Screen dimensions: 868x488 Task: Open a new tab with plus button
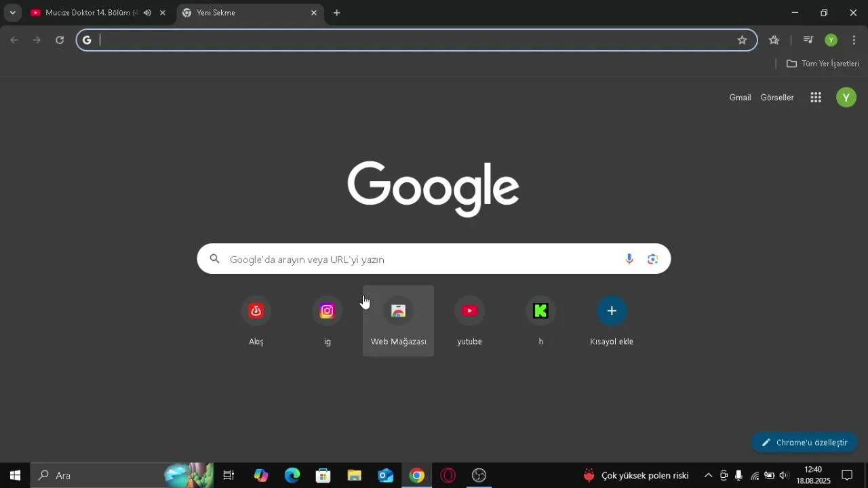pyautogui.click(x=336, y=13)
